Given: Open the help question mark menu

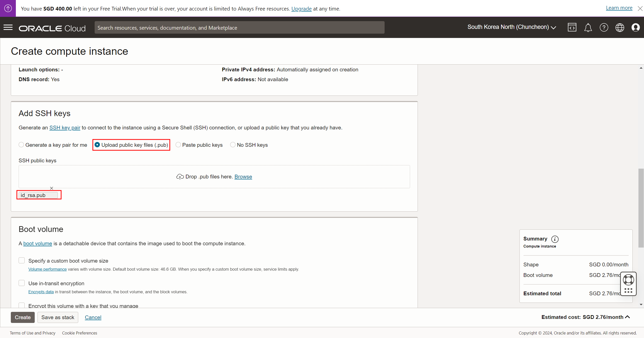Looking at the screenshot, I should click(604, 27).
